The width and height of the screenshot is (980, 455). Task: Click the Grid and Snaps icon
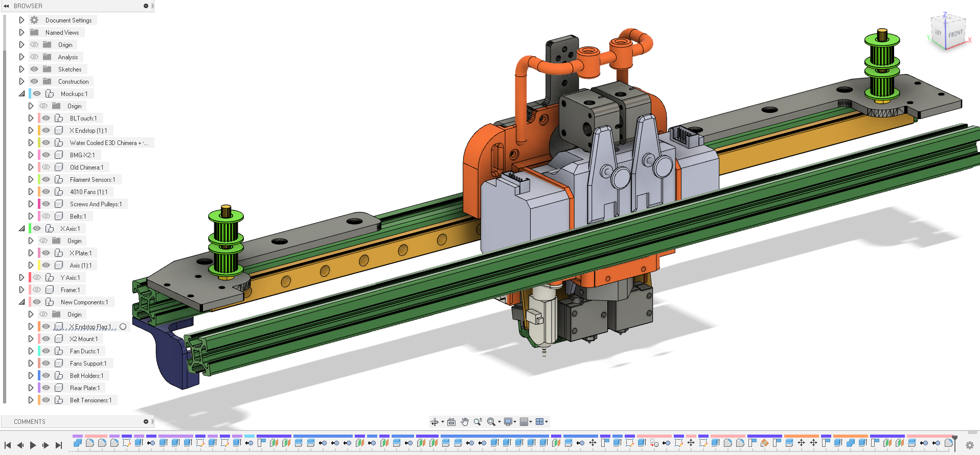(524, 422)
